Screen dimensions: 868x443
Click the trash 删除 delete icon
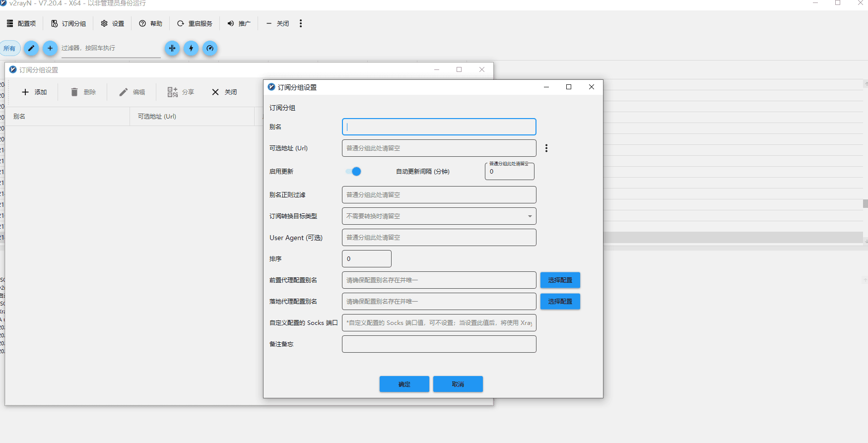pos(74,92)
